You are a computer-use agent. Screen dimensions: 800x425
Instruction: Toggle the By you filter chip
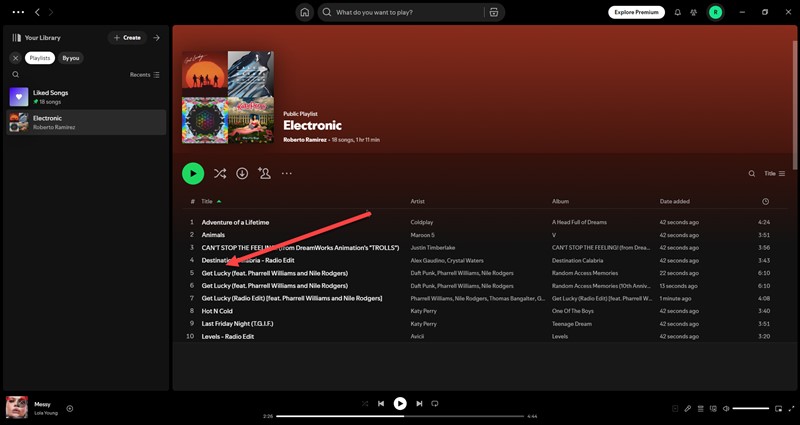coord(71,58)
